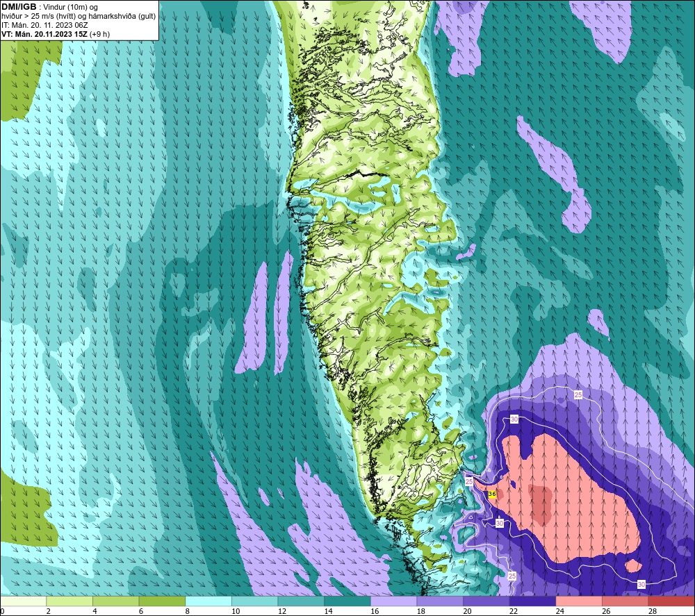695x616 pixels.
Task: Click the '(+9 h)' forecast offset text
Action: pos(99,34)
